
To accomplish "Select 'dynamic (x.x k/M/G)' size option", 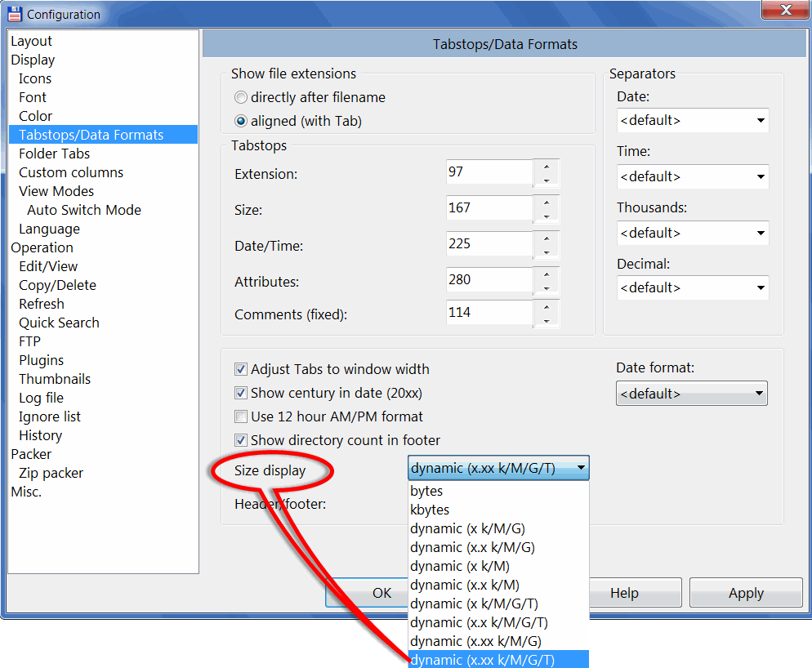I will pos(472,547).
